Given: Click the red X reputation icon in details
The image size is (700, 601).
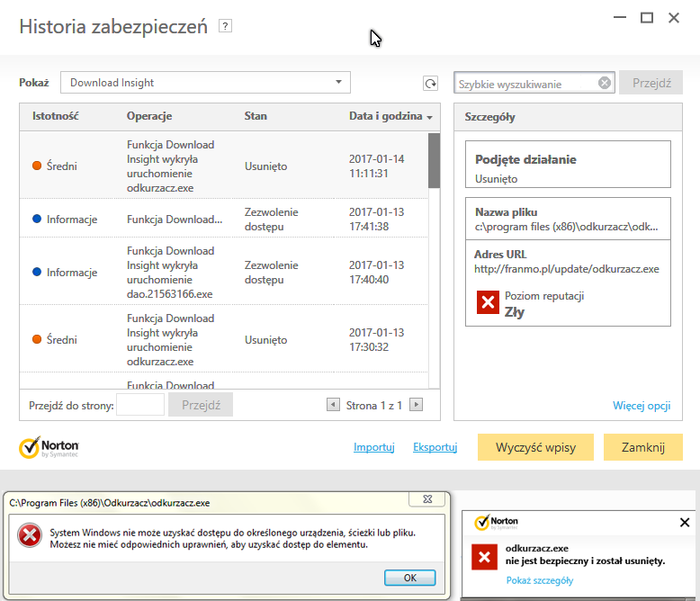Looking at the screenshot, I should (488, 302).
